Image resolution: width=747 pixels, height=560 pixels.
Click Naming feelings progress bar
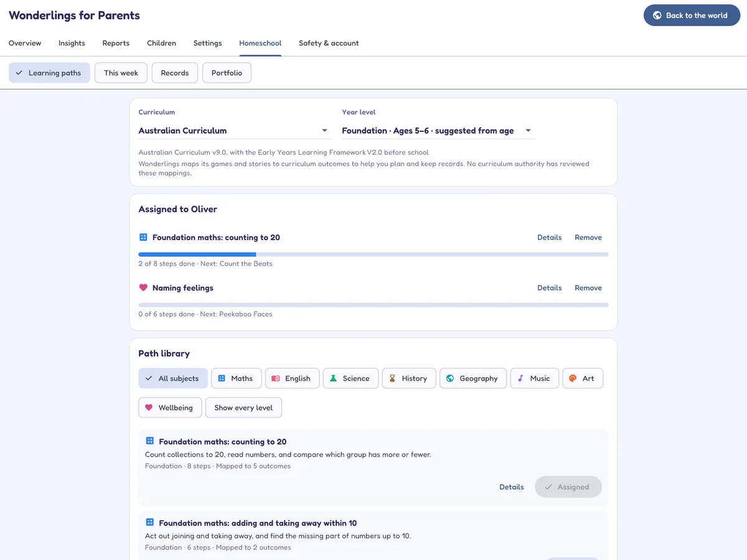[x=374, y=305]
